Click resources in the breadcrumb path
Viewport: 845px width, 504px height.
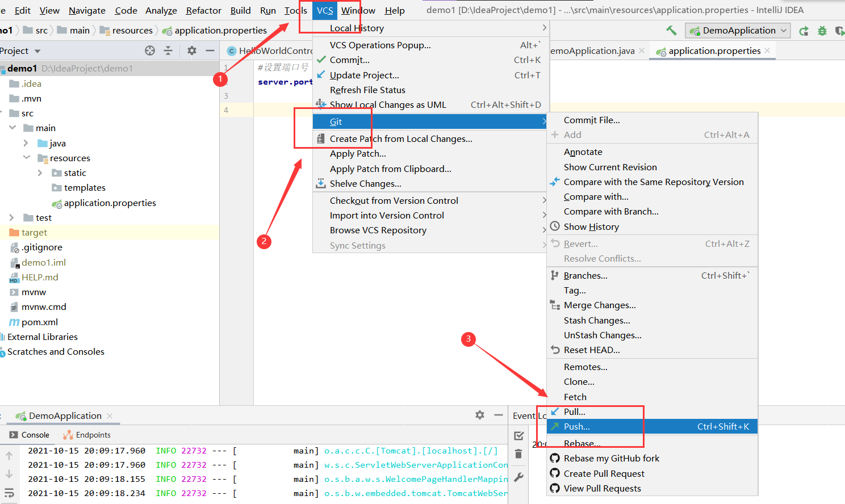coord(132,30)
